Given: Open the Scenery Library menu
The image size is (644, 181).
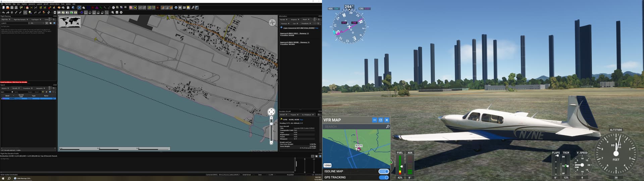Looking at the screenshot, I should (55, 4).
